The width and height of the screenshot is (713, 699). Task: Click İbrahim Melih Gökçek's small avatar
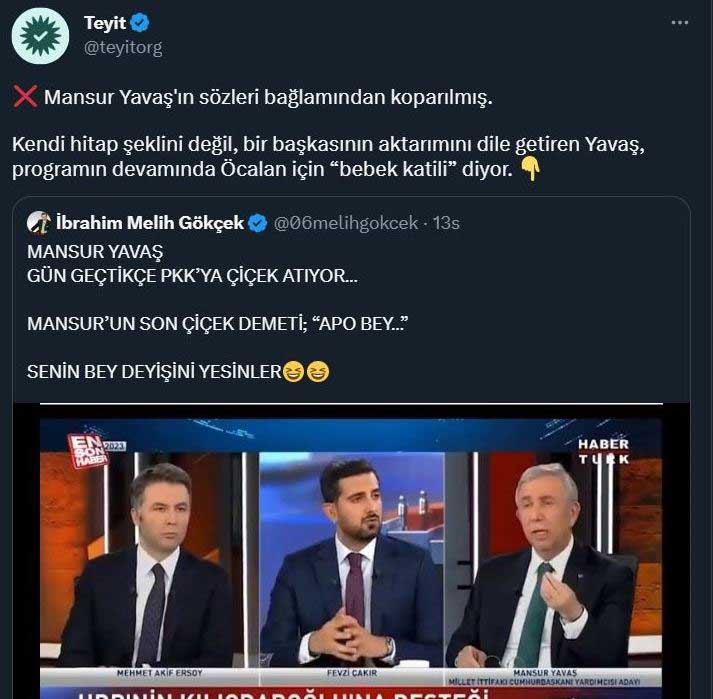[x=38, y=223]
